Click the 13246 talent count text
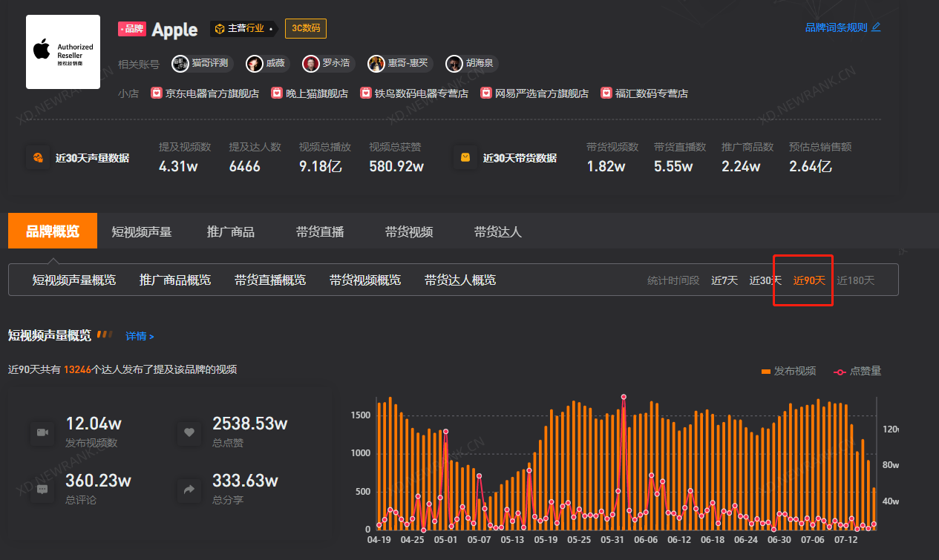 (78, 369)
